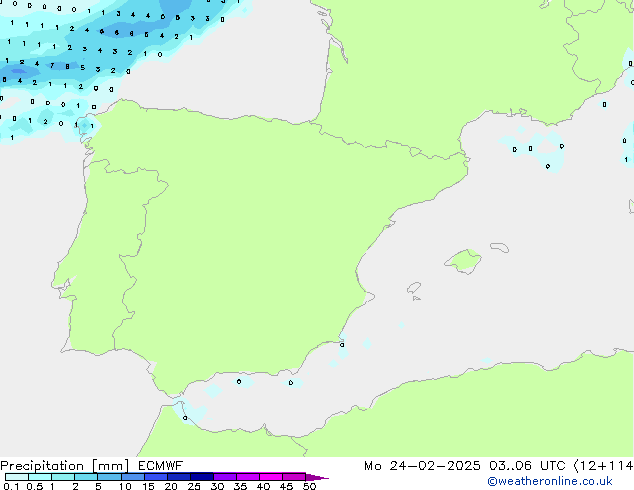Click the legend value "15"
The width and height of the screenshot is (634, 490).
click(x=148, y=486)
